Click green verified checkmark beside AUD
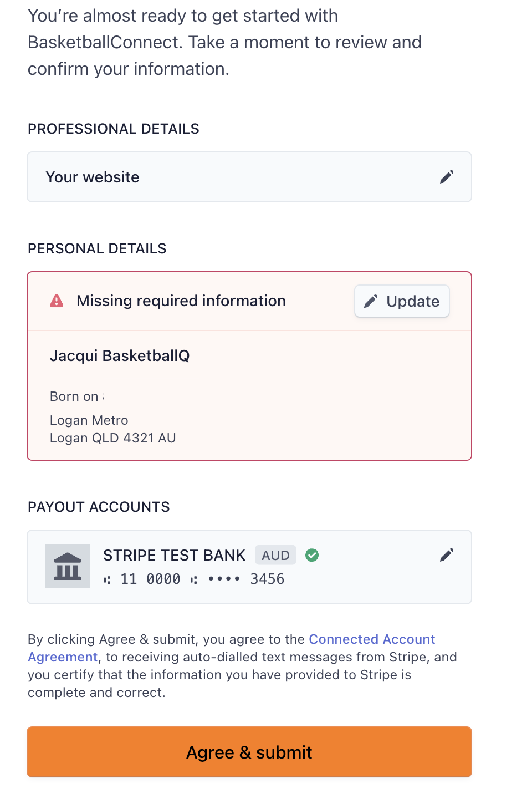The width and height of the screenshot is (532, 804). click(x=312, y=555)
